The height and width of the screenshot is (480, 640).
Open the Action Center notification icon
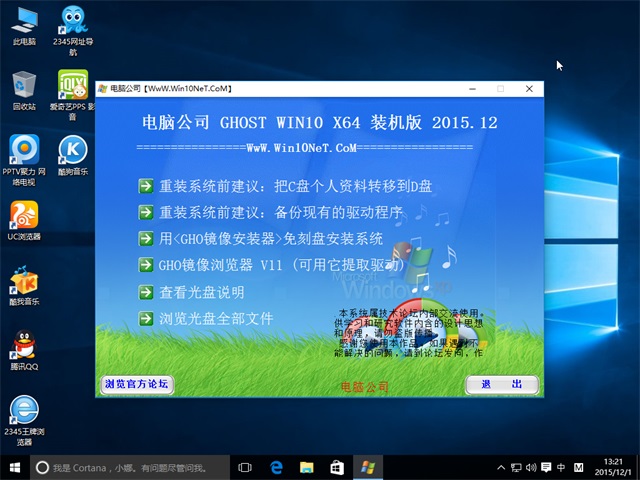coord(546,468)
